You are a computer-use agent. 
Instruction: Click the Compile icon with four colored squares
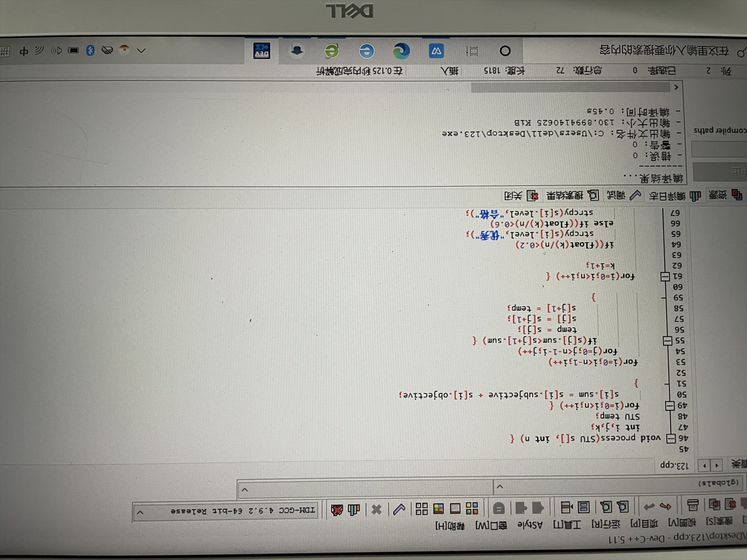pos(472,508)
